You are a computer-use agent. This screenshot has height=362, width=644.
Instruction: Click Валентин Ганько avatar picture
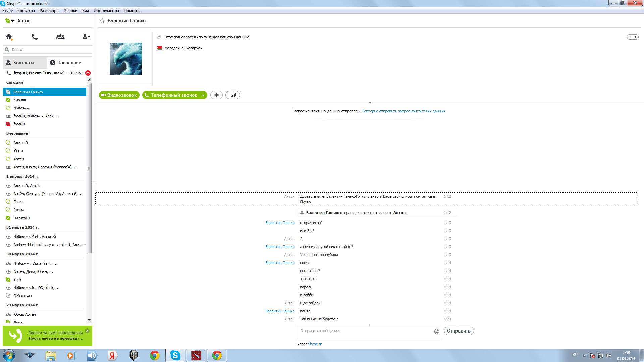coord(126,59)
